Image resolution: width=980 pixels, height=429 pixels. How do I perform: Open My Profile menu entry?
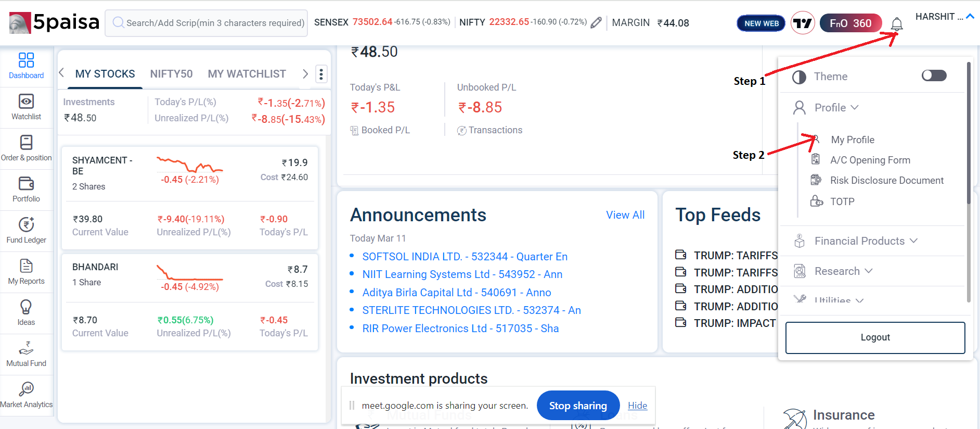point(853,140)
